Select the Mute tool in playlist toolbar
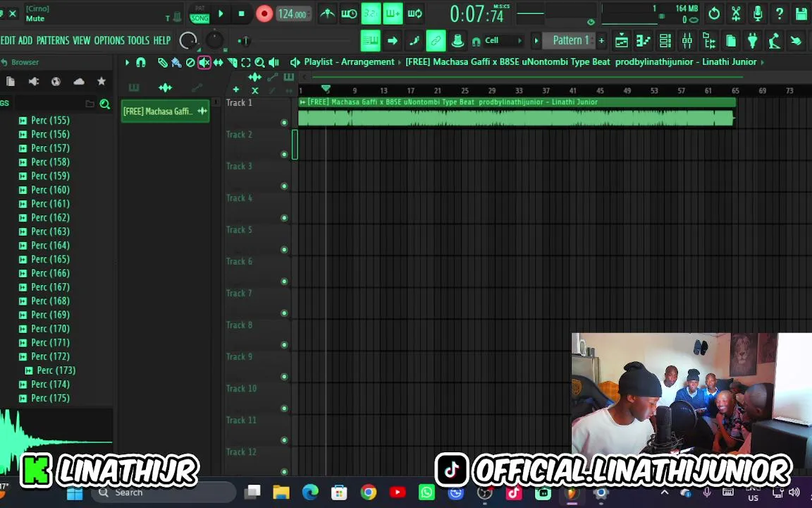Screen dimensions: 812x508 coord(204,63)
